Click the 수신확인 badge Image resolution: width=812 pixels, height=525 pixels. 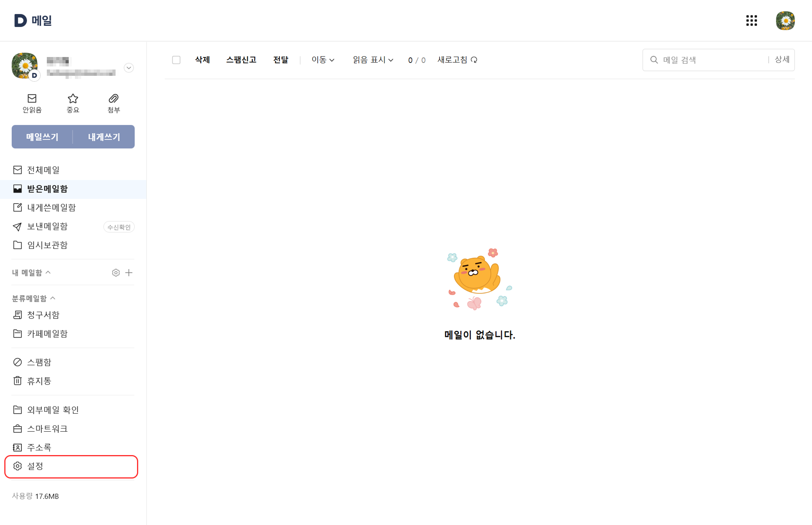[x=119, y=227]
